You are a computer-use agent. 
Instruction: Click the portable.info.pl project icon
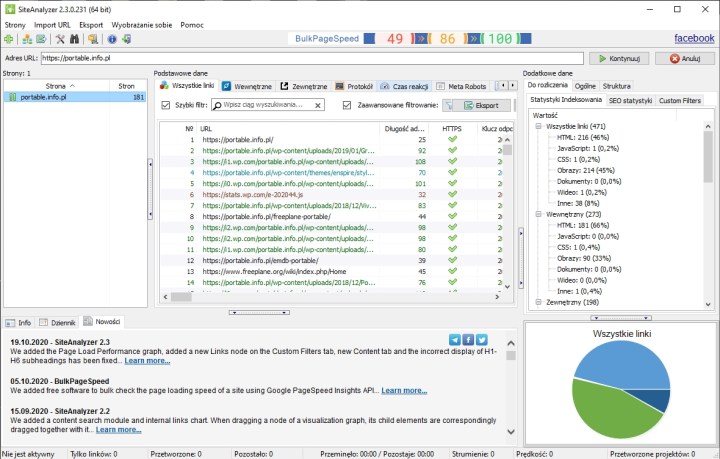[13, 97]
